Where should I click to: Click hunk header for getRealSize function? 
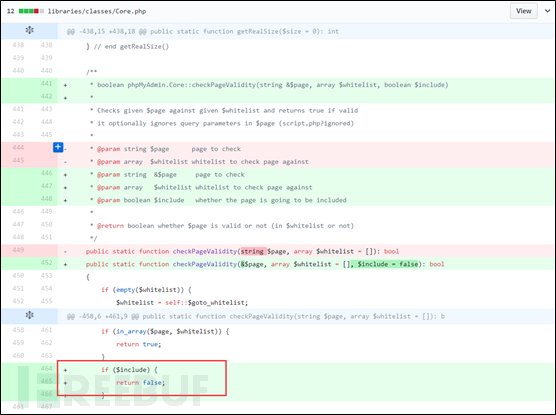(x=202, y=32)
